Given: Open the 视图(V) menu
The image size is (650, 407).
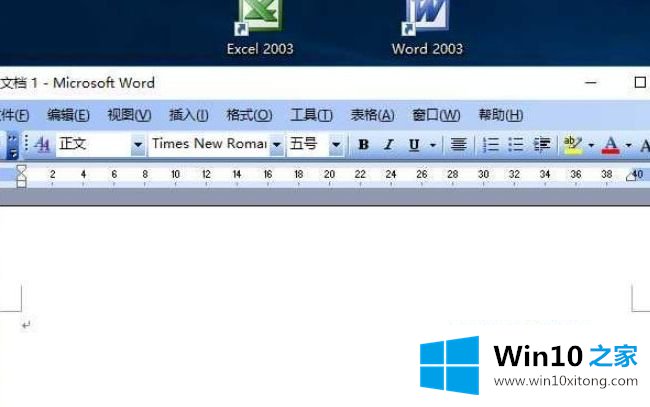Looking at the screenshot, I should point(129,115).
